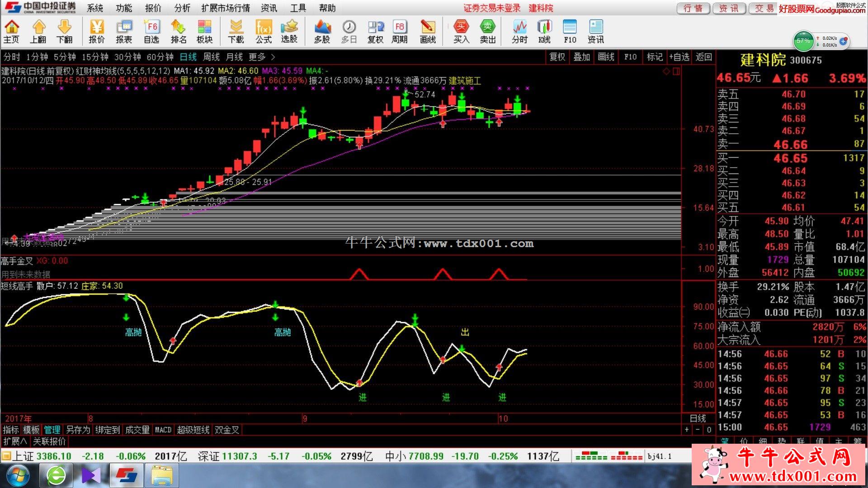
Task: Click the 上翻 page-up toolbar icon
Action: pos(38,32)
